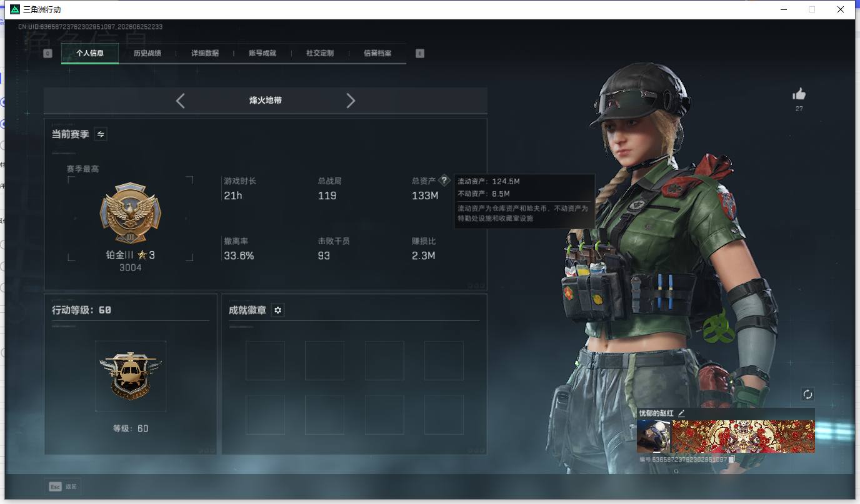860x504 pixels.
Task: Click the 返回 back button
Action: coord(62,487)
